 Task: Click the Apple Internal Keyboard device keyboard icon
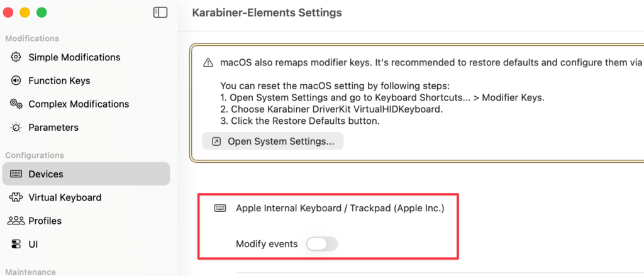[x=220, y=208]
